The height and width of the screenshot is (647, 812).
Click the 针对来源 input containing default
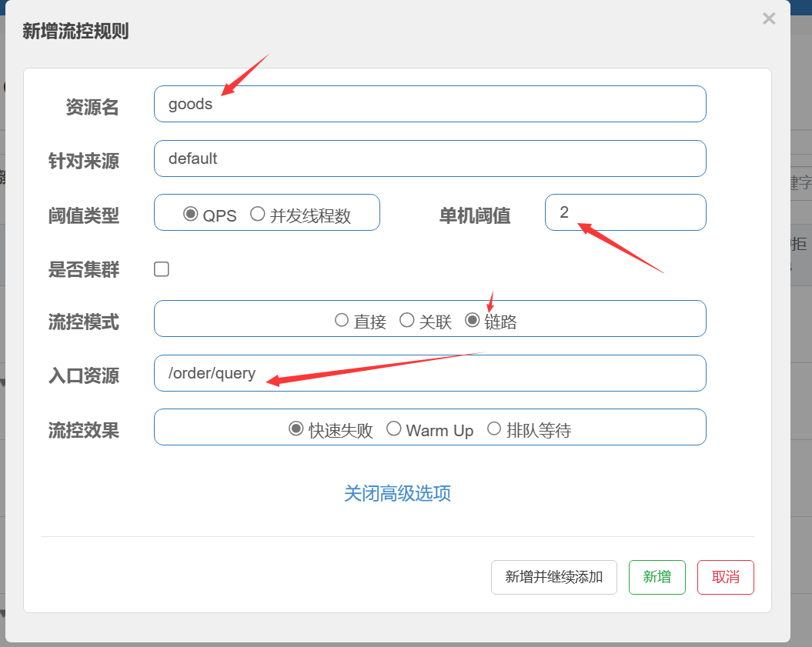429,158
